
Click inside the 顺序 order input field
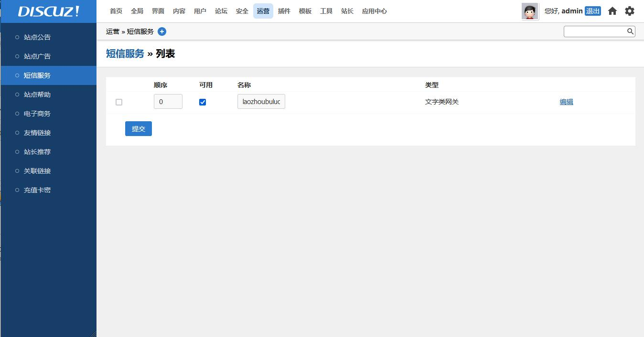pos(168,101)
